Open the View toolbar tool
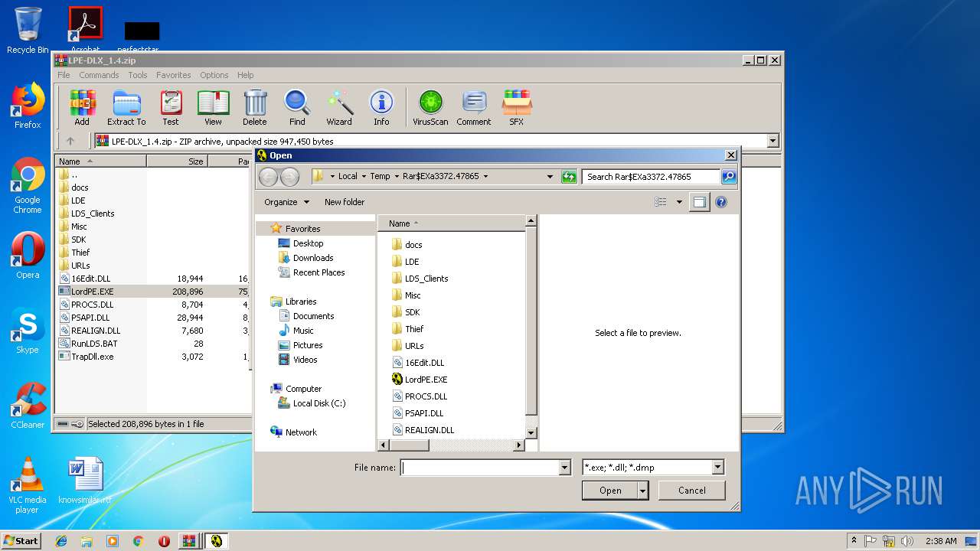 213,108
